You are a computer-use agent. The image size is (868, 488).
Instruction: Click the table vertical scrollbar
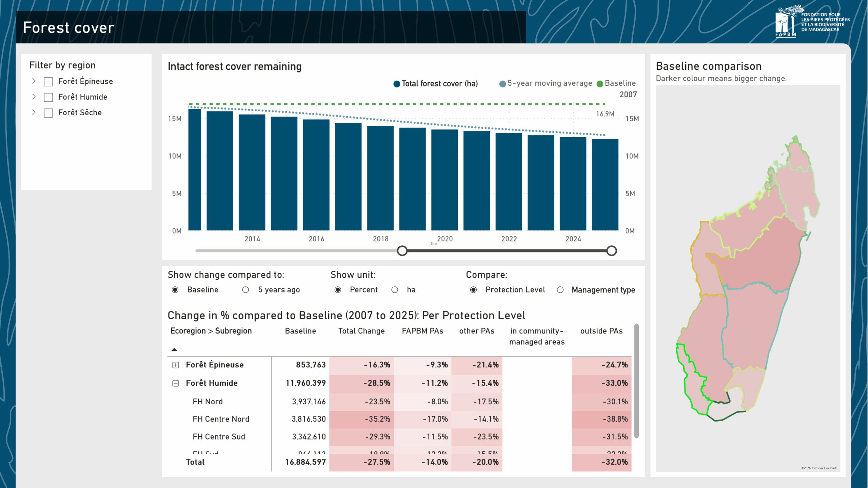coord(636,381)
